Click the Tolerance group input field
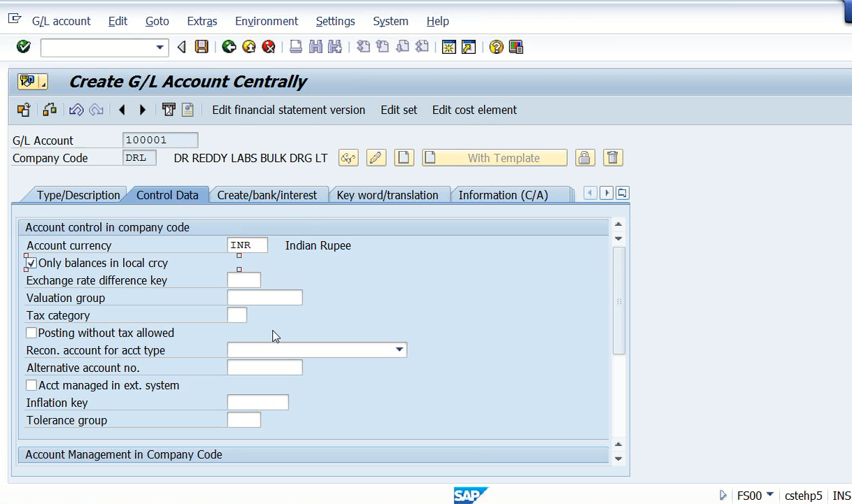The image size is (852, 504). tap(244, 420)
